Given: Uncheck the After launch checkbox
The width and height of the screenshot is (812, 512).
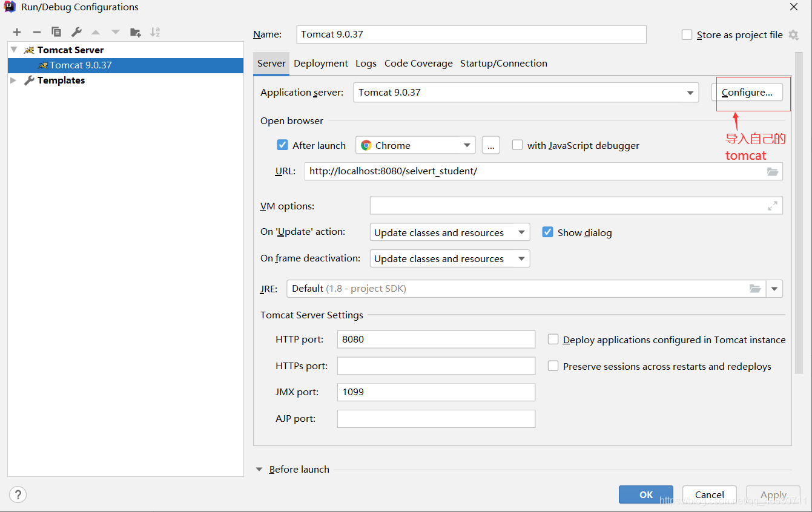Looking at the screenshot, I should pos(282,145).
